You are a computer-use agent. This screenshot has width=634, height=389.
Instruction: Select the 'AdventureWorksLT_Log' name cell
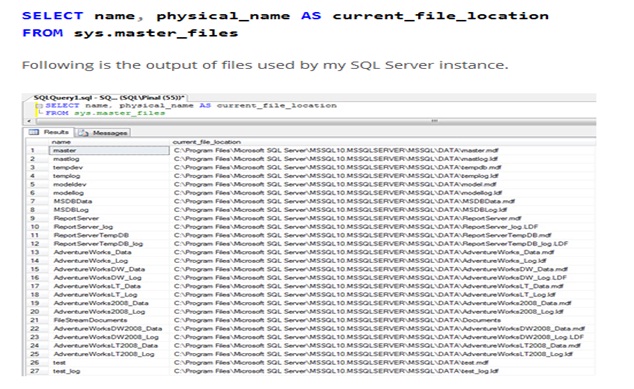[109, 295]
